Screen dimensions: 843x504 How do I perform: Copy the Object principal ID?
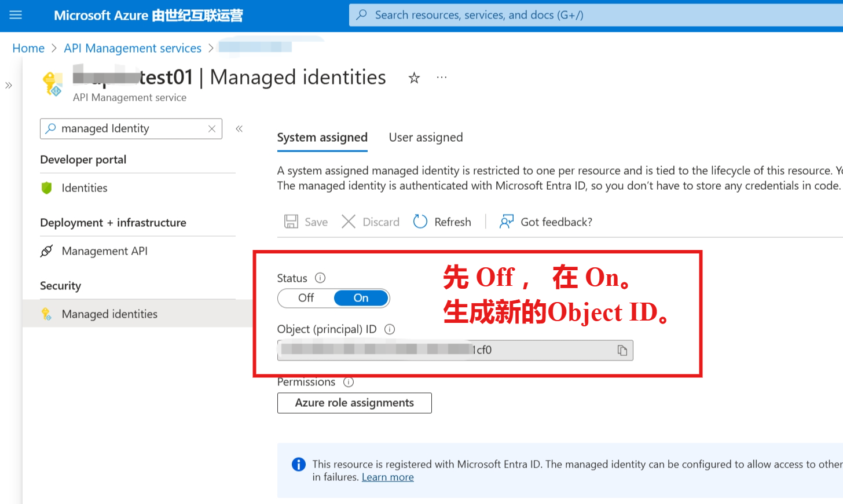(622, 351)
